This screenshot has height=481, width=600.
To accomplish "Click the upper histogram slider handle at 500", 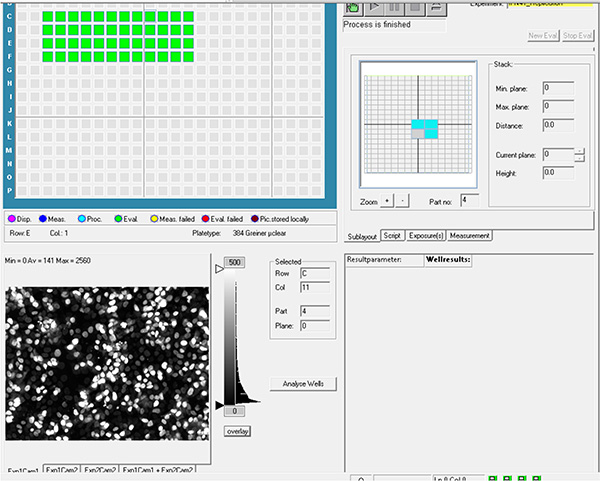I will coord(221,269).
